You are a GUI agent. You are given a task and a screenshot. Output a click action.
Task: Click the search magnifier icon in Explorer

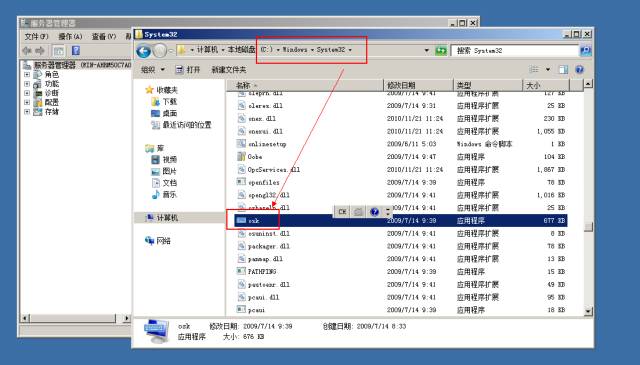pyautogui.click(x=585, y=51)
